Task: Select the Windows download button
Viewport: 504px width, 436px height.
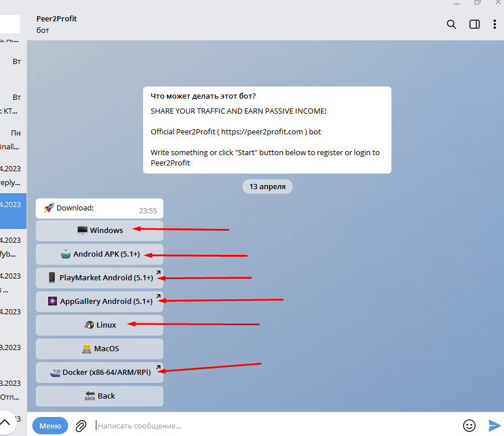Action: tap(100, 231)
